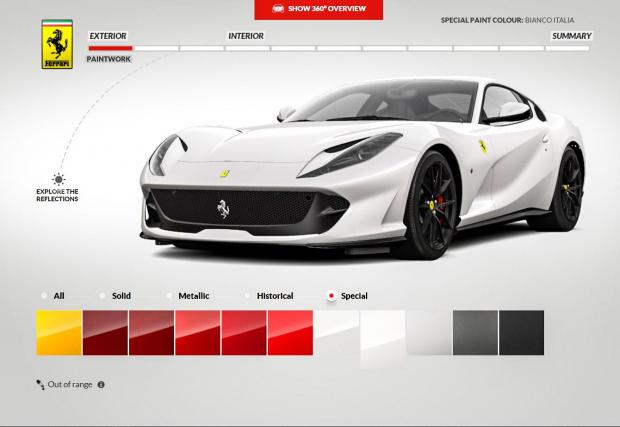Image resolution: width=620 pixels, height=427 pixels.
Task: Click the Explore the Reflections link
Action: click(x=58, y=195)
